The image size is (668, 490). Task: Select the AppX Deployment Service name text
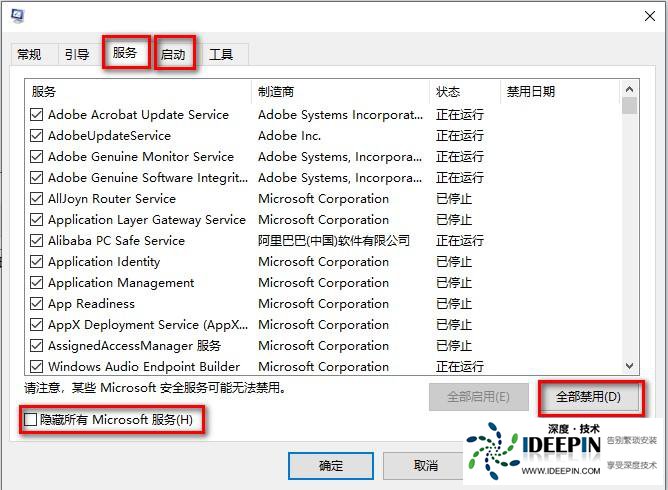coord(148,325)
